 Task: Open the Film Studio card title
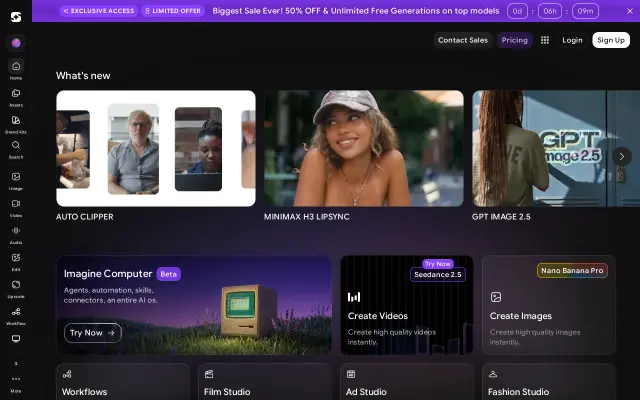click(x=227, y=392)
